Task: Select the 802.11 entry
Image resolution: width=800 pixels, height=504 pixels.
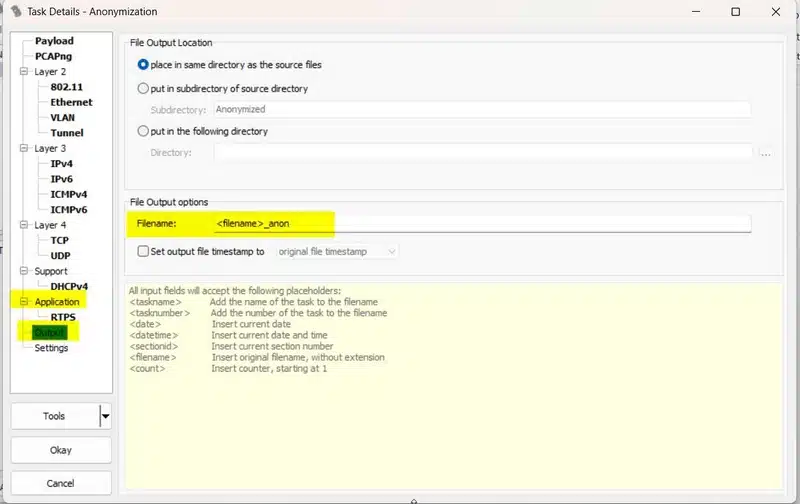Action: 66,87
